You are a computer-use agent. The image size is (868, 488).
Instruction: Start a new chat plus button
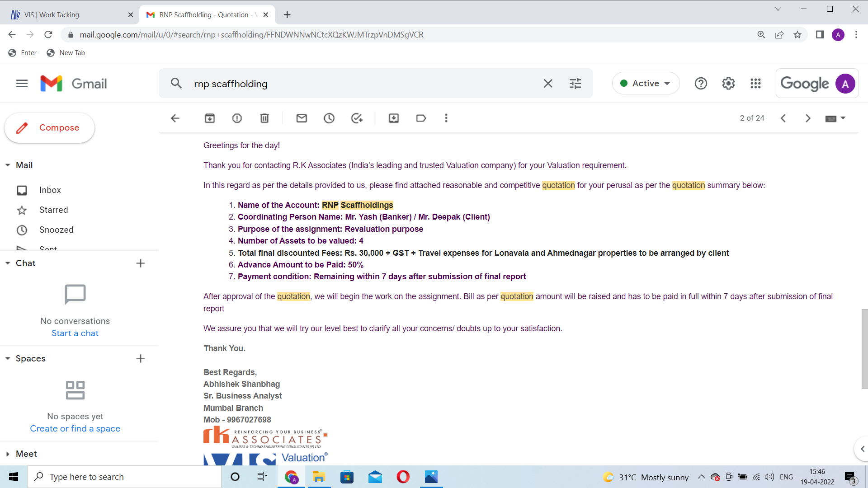click(141, 263)
